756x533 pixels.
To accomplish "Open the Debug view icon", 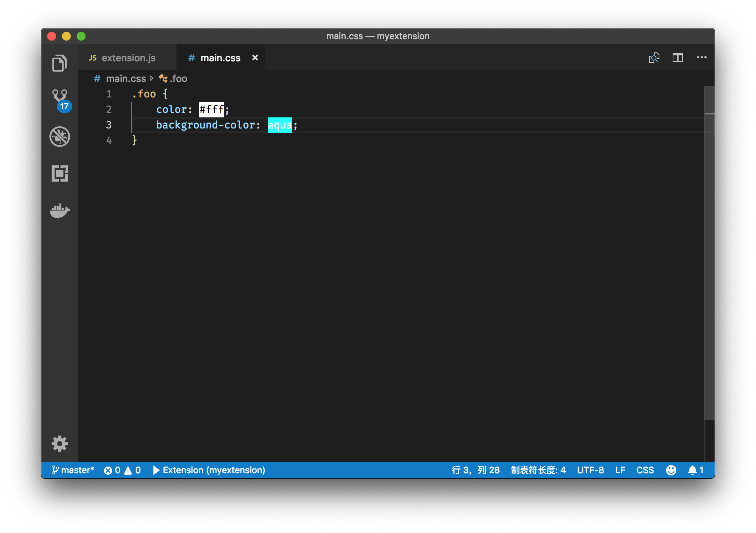I will pos(60,137).
